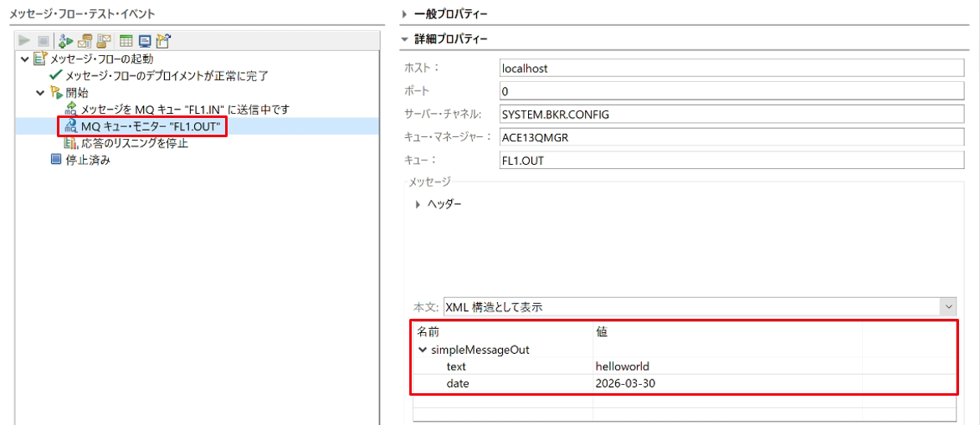This screenshot has width=980, height=425.
Task: Click the Invoke message flow toolbar icon
Action: [66, 41]
